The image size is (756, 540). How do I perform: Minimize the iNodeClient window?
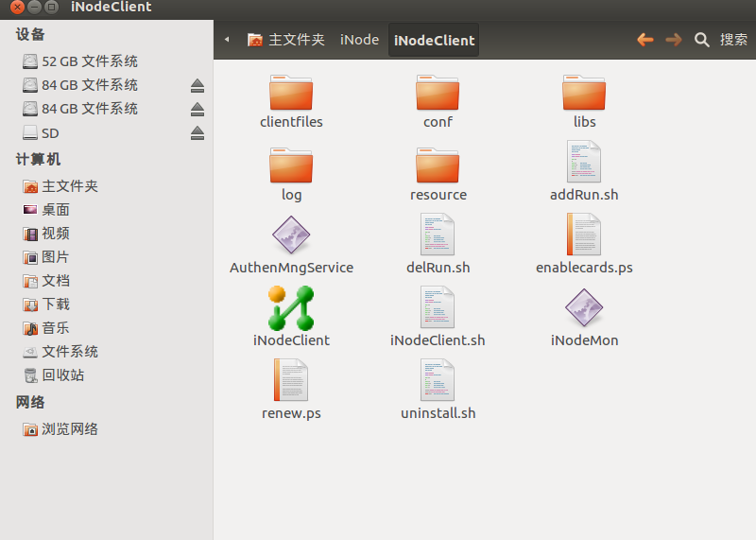click(x=34, y=7)
